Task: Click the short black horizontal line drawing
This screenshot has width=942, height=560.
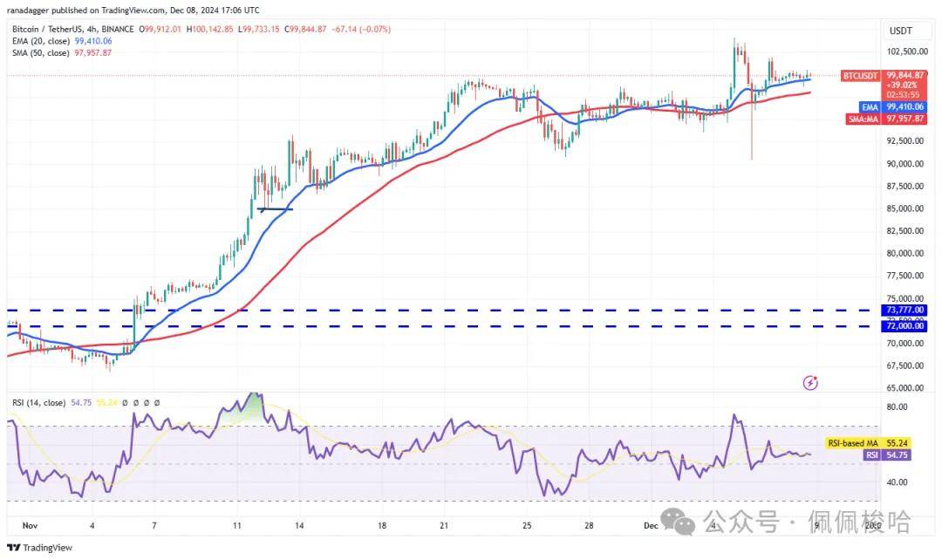Action: pyautogui.click(x=275, y=209)
